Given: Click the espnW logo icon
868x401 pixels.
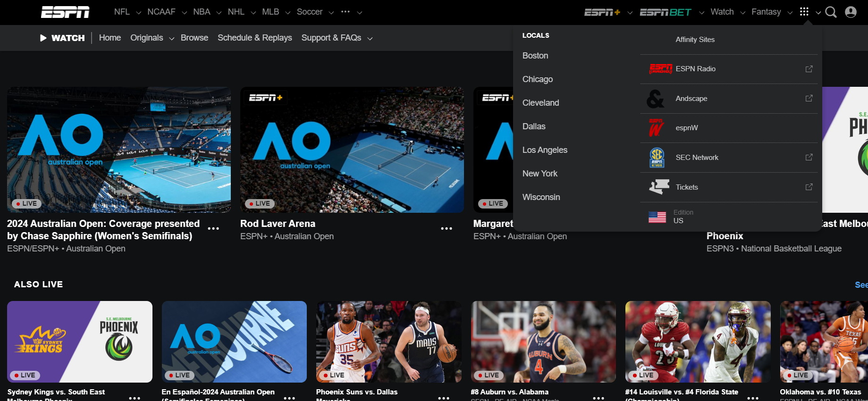Looking at the screenshot, I should [656, 128].
